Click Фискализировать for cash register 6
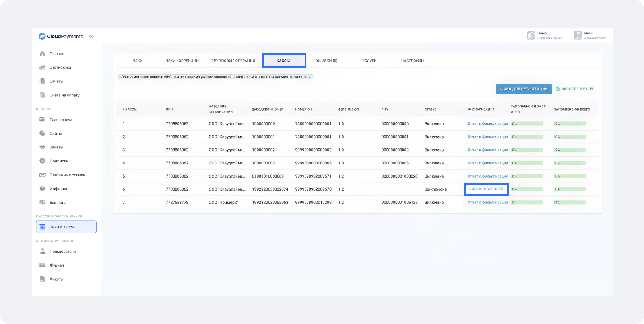The width and height of the screenshot is (644, 324). coord(486,189)
